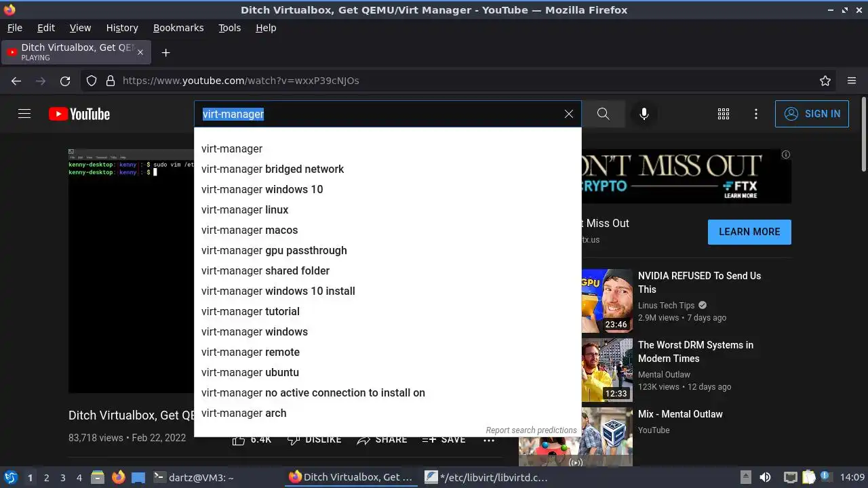Reload the page
Screen dimensions: 868x488
pos(65,81)
